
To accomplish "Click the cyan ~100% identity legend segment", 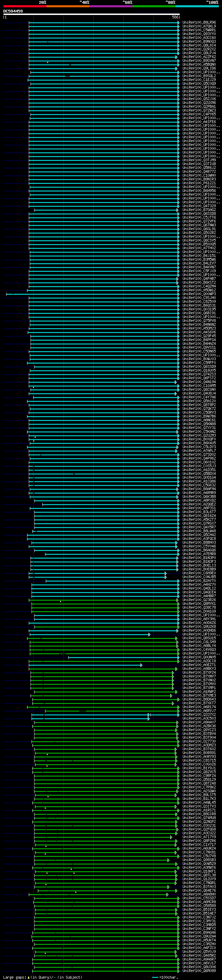I will tap(197, 6).
